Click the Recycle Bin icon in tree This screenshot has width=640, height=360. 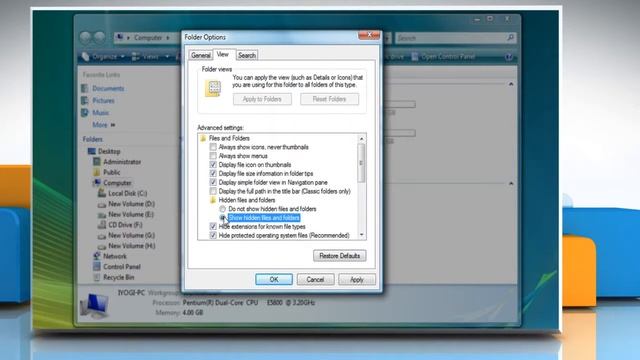97,278
